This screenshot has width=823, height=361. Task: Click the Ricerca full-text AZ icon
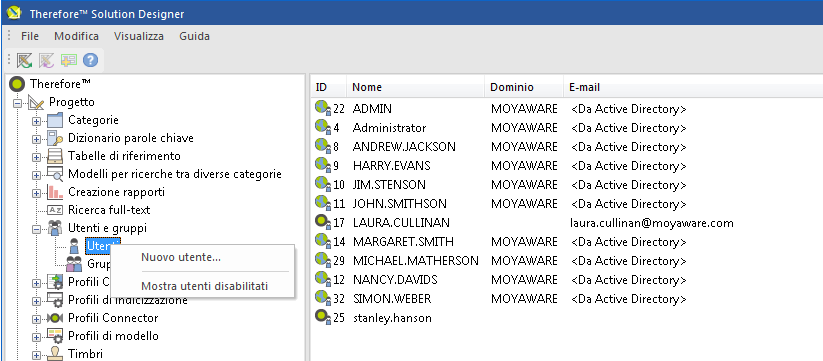click(55, 210)
